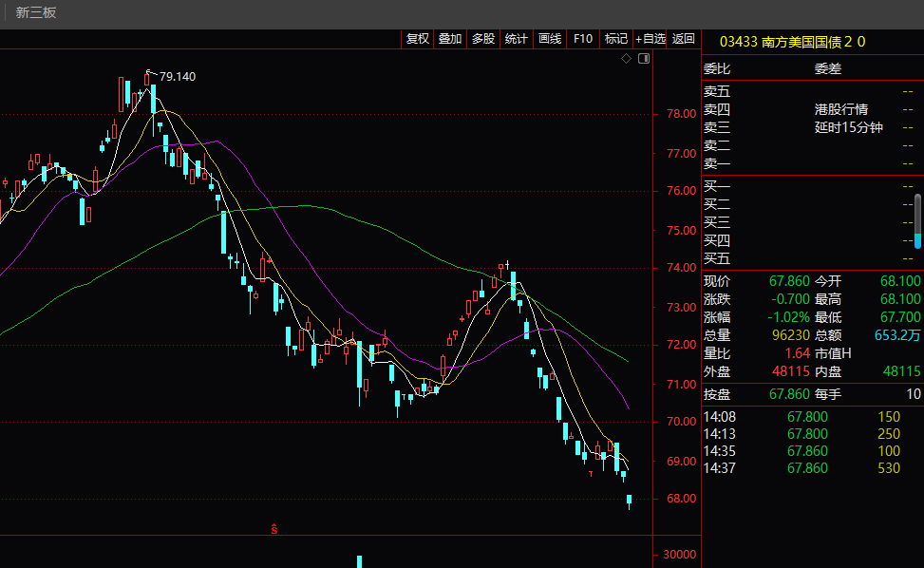Toggle the side panel layout icon
Viewport: 924px width, 568px height.
[644, 59]
